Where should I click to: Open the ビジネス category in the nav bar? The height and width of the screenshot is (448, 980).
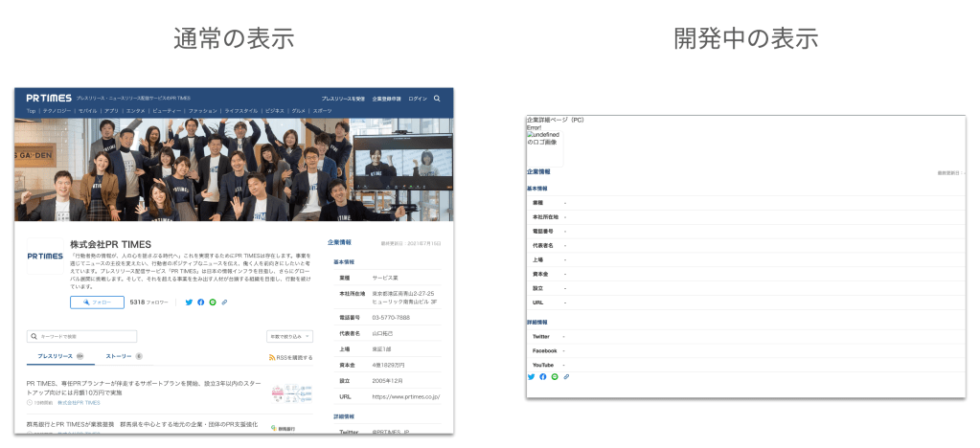click(275, 111)
